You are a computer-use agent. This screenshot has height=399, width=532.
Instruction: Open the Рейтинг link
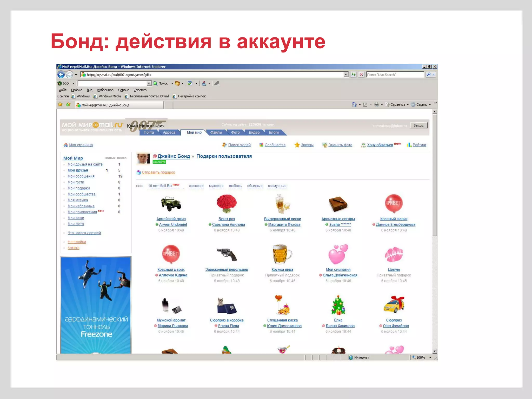click(x=419, y=145)
